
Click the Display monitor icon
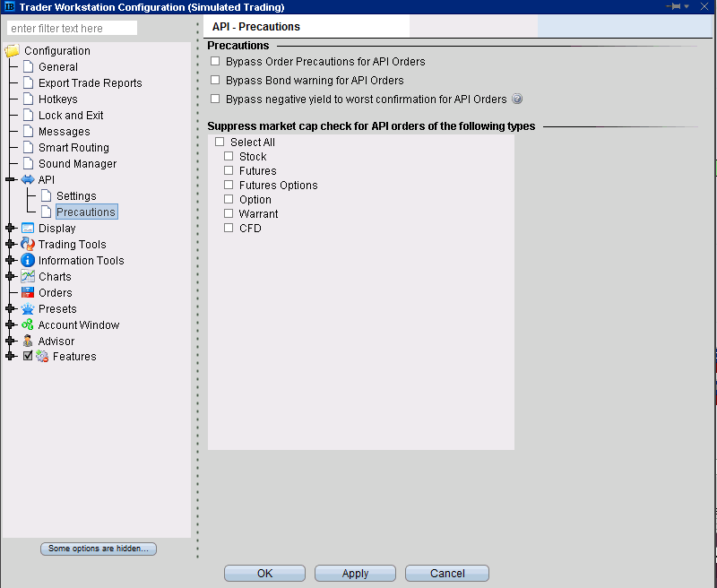(x=28, y=228)
